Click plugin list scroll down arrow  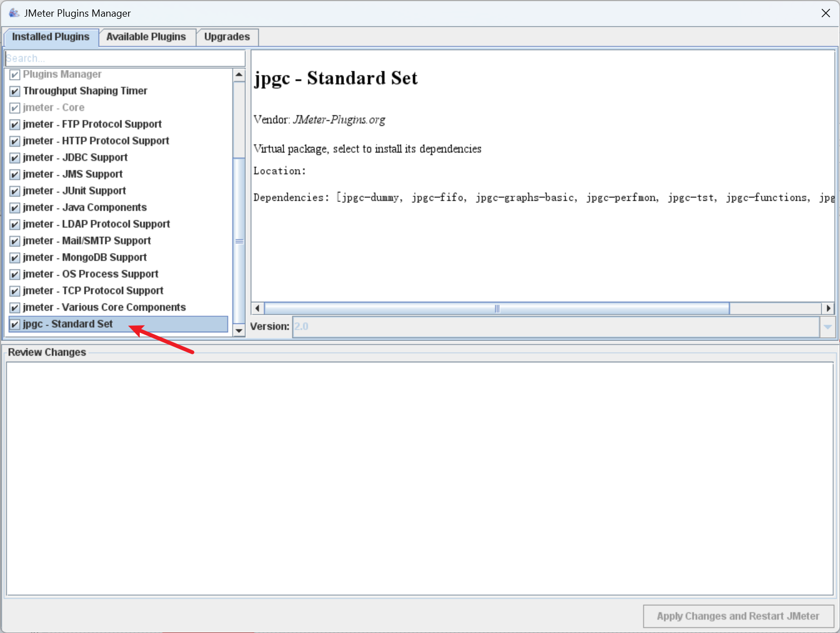pyautogui.click(x=239, y=330)
